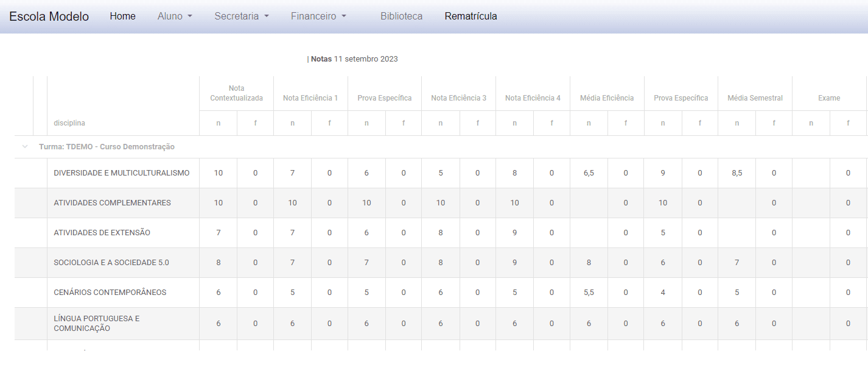Image resolution: width=868 pixels, height=373 pixels.
Task: Click Média Eficiência 6,5 for Diversidade
Action: [x=589, y=173]
